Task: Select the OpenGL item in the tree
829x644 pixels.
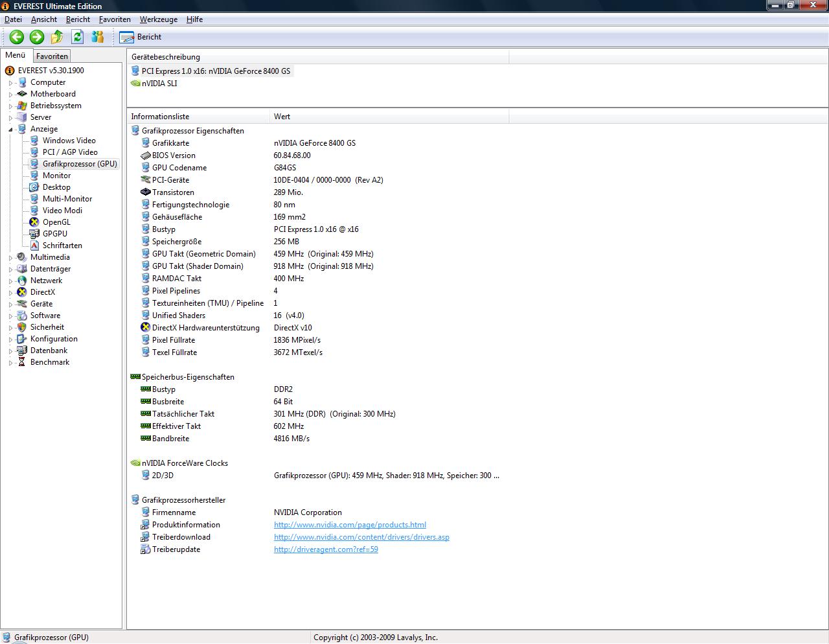Action: pyautogui.click(x=56, y=222)
